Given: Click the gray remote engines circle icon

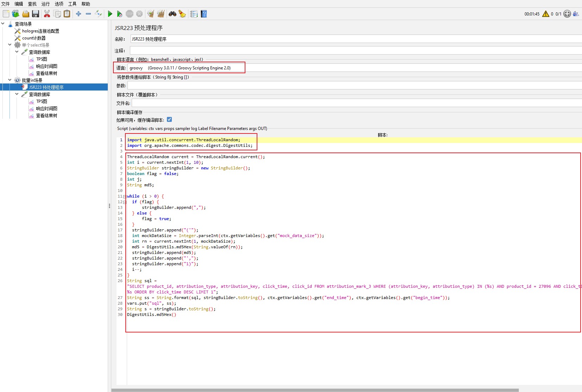Looking at the screenshot, I should click(567, 14).
